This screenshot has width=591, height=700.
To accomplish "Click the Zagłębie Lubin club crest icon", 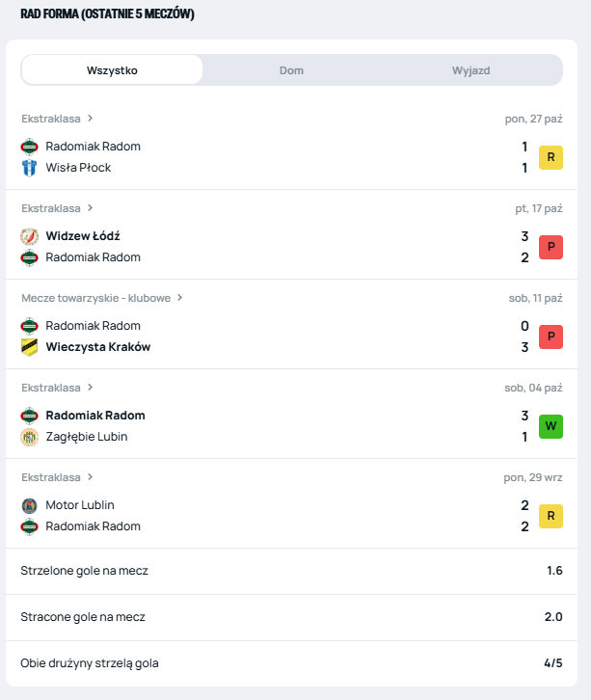I will point(29,437).
